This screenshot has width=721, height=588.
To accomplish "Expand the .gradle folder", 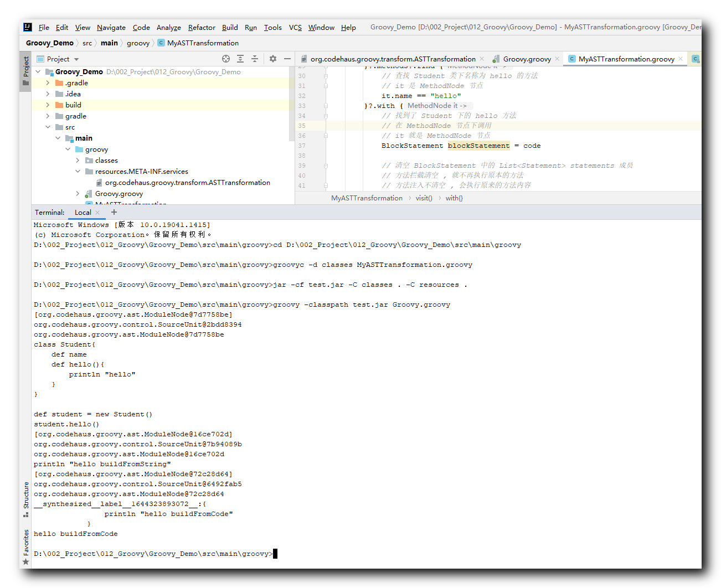I will [48, 83].
